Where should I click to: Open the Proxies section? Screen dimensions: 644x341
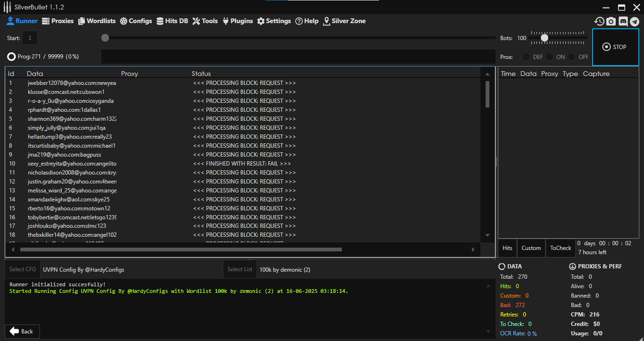(x=58, y=21)
